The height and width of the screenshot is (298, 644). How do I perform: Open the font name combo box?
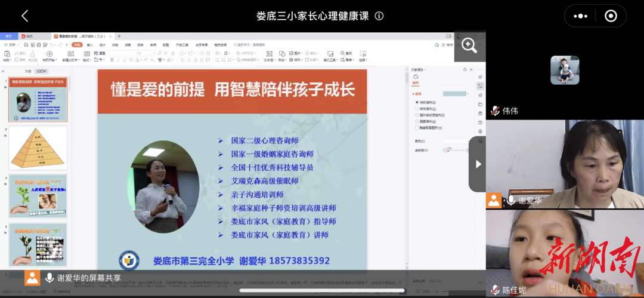[x=123, y=53]
